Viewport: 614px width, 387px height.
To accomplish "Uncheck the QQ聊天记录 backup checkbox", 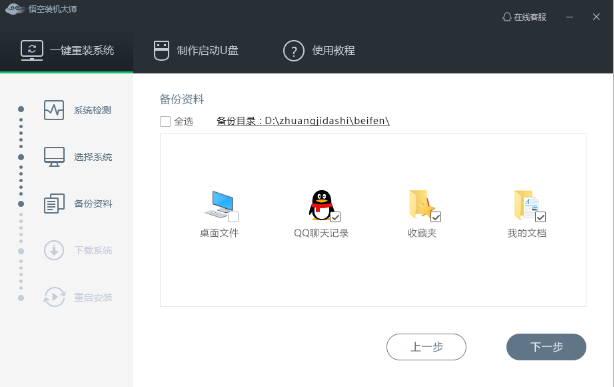I will click(x=336, y=217).
